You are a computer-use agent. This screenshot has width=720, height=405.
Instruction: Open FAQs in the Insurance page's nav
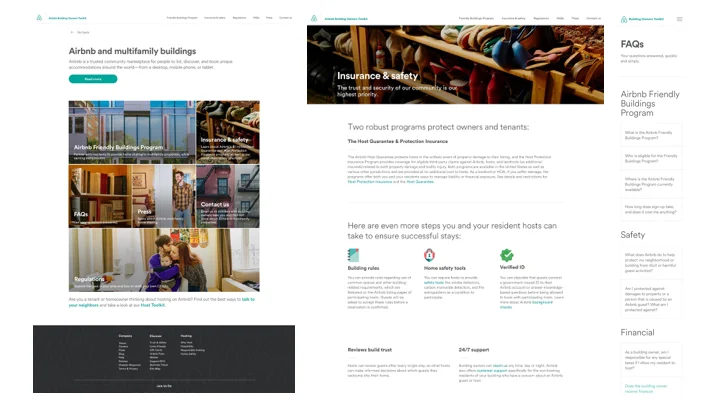point(560,18)
